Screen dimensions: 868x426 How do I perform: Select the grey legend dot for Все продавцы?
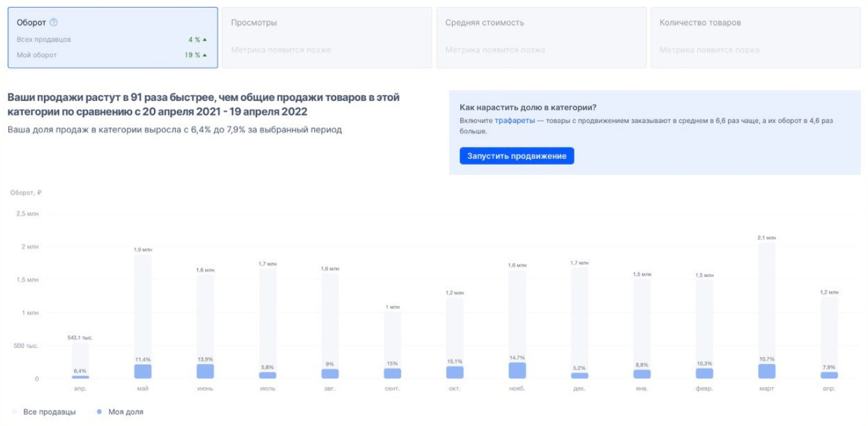[14, 412]
